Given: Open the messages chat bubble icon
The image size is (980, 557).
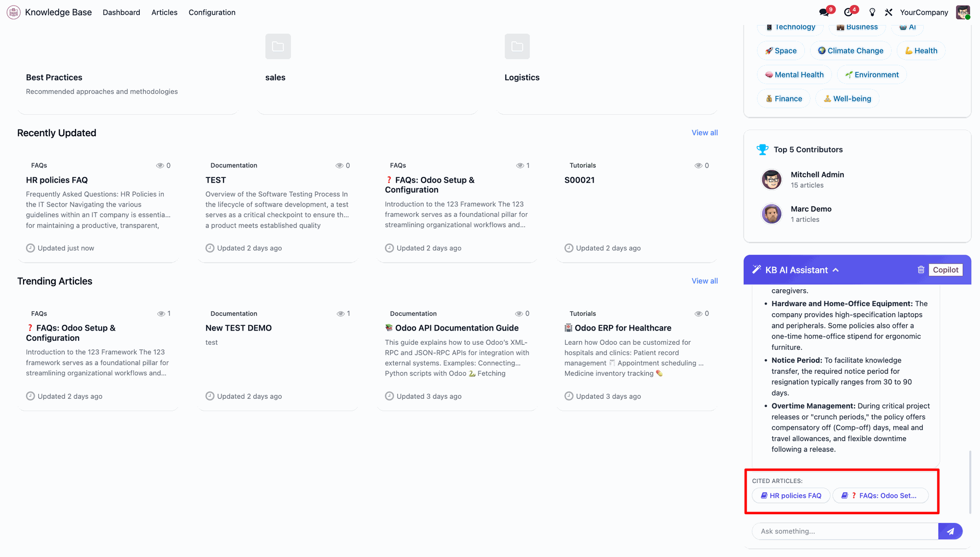Looking at the screenshot, I should 823,12.
